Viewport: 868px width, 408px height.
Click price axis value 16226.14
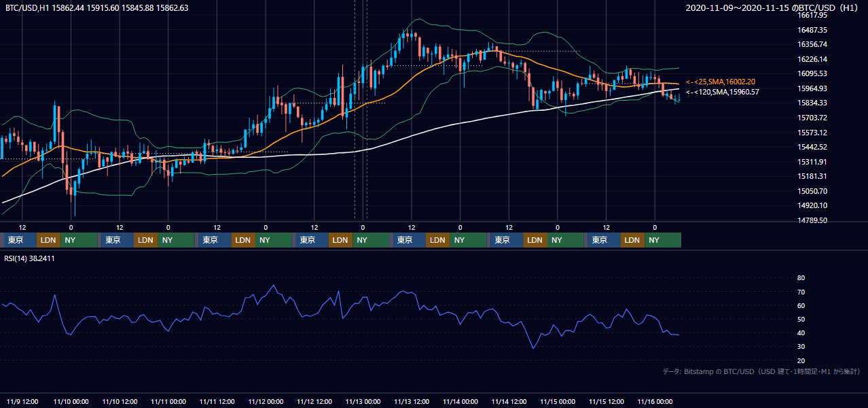click(812, 59)
